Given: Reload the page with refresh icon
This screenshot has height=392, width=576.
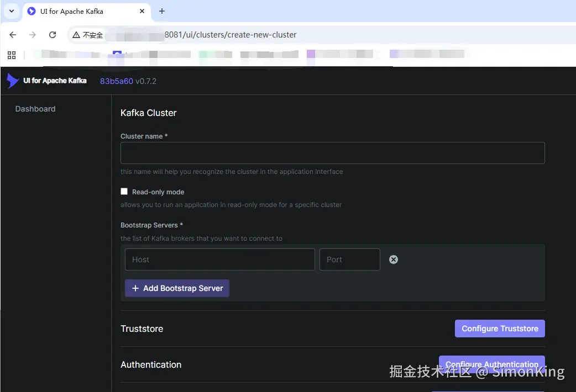Looking at the screenshot, I should point(53,35).
